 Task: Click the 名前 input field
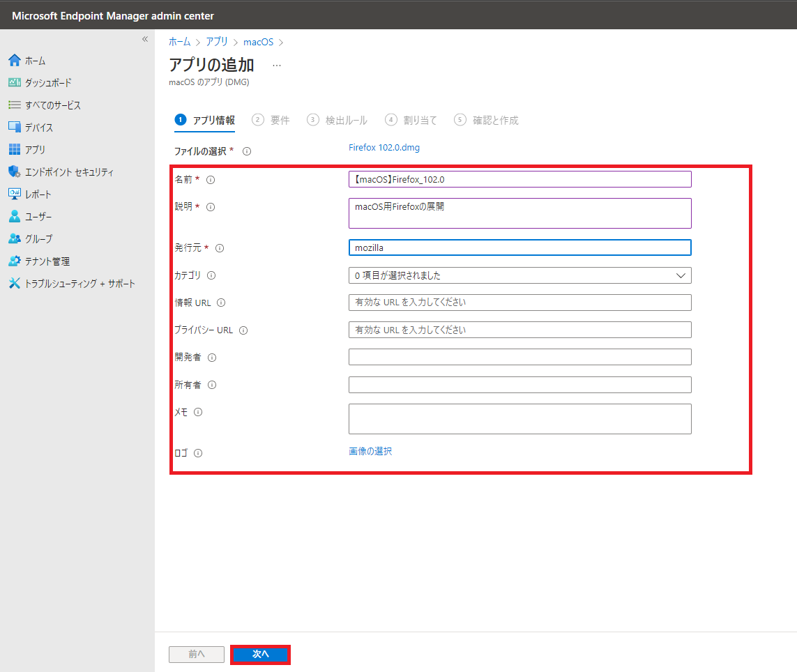[x=519, y=179]
